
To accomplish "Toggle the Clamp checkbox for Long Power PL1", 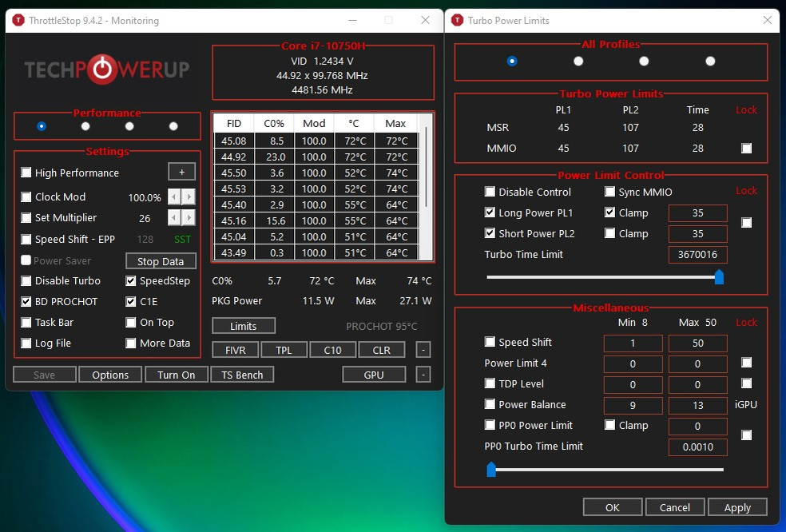I will (609, 212).
